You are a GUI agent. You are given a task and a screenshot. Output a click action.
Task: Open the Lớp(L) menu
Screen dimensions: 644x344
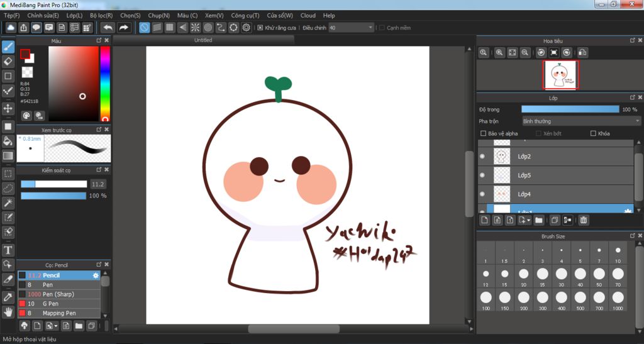pyautogui.click(x=74, y=15)
